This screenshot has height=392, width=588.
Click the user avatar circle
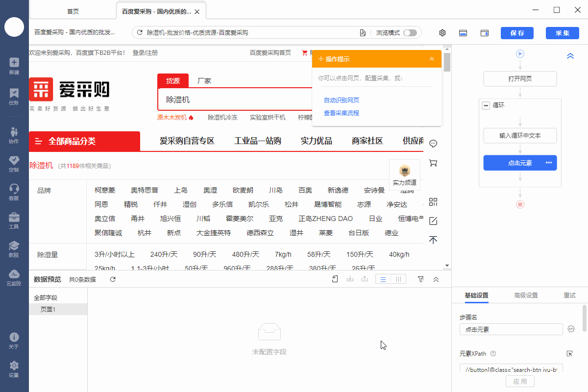coord(14,26)
